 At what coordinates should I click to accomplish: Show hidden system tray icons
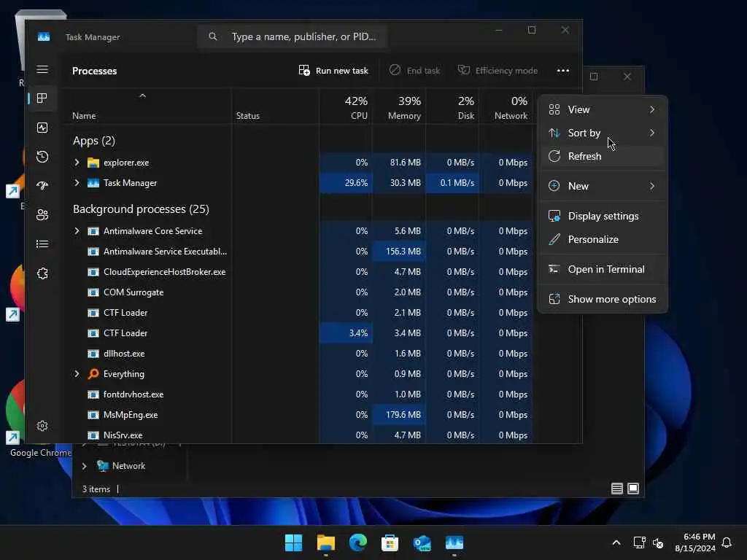click(616, 542)
